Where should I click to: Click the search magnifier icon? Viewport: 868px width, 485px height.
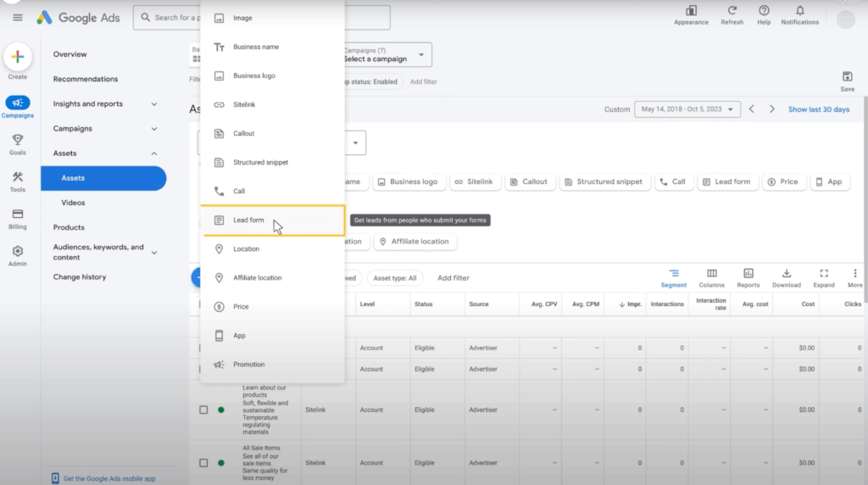146,18
